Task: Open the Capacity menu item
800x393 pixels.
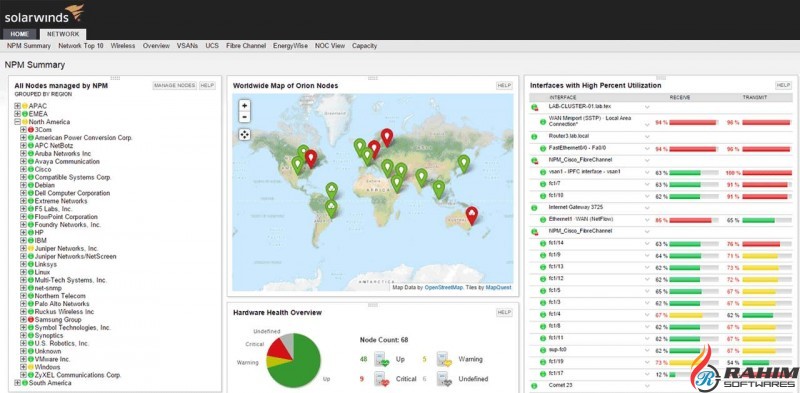Action: (364, 46)
